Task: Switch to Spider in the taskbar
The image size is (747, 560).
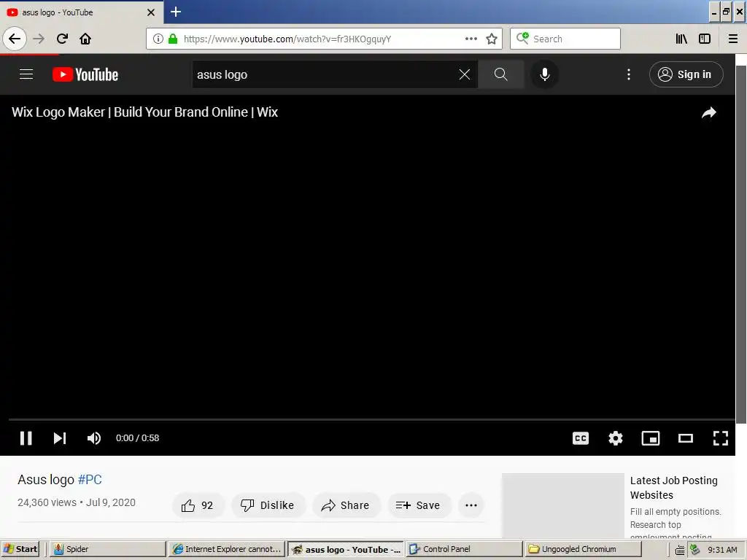Action: (x=108, y=549)
